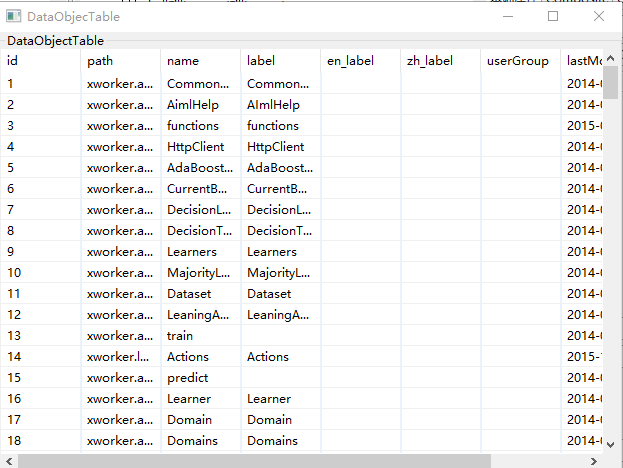Viewport: 623px width, 468px height.
Task: Select the en_label column header
Action: [361, 61]
